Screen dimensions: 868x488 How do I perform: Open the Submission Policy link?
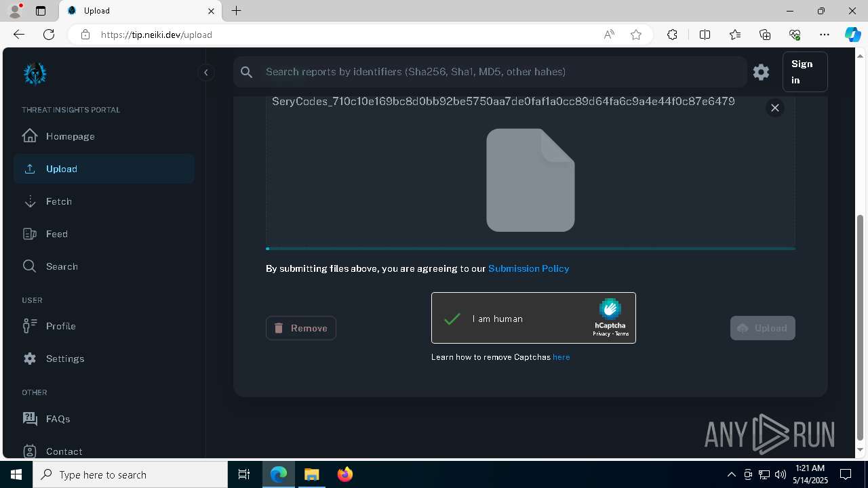point(528,268)
